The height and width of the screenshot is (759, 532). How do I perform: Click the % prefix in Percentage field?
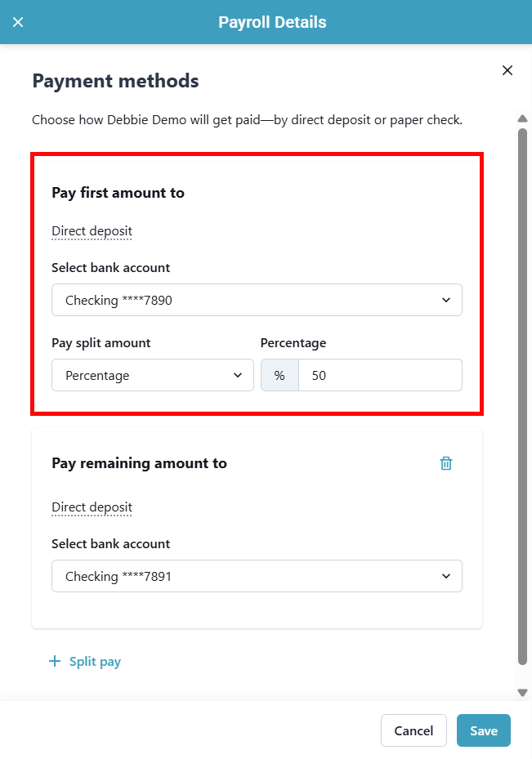(279, 375)
